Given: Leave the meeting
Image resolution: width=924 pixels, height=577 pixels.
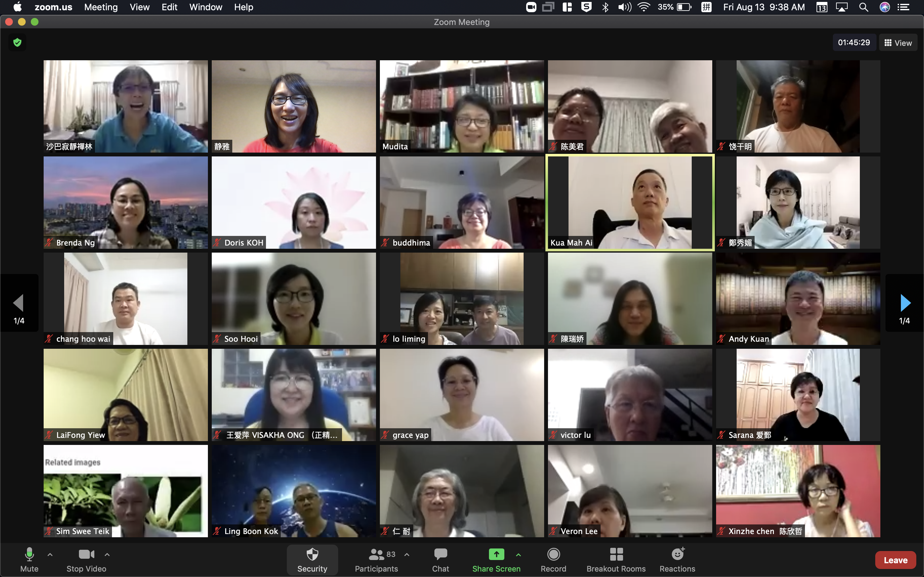Looking at the screenshot, I should 895,560.
